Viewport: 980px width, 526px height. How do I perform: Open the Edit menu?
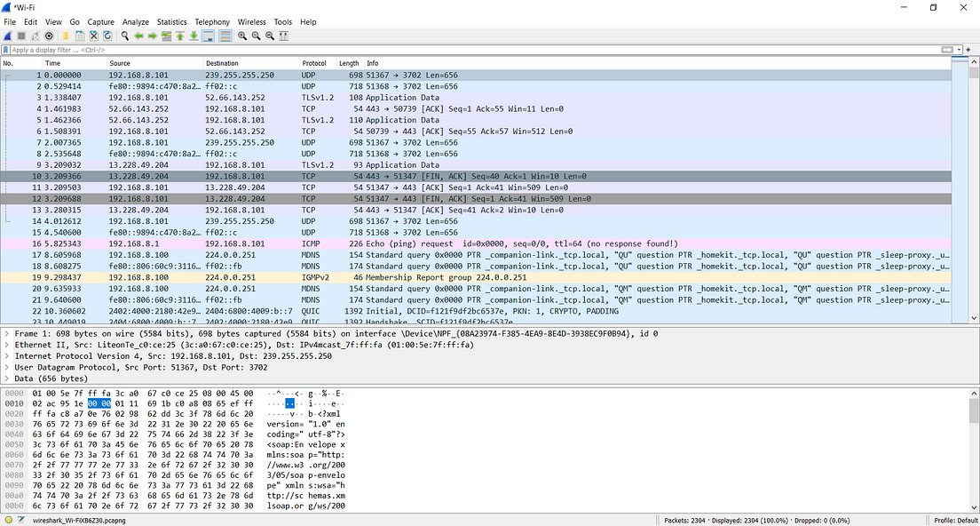pos(30,22)
